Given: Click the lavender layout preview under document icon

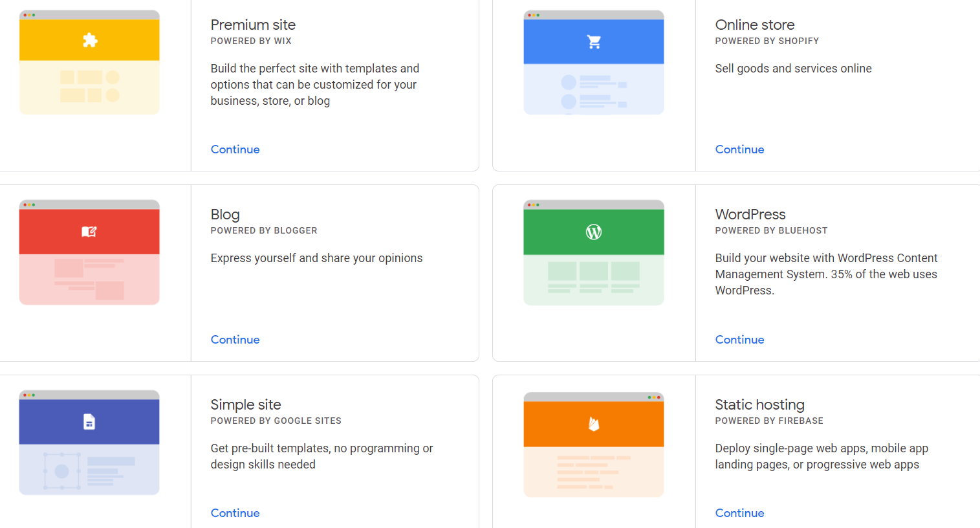Looking at the screenshot, I should 89,469.
